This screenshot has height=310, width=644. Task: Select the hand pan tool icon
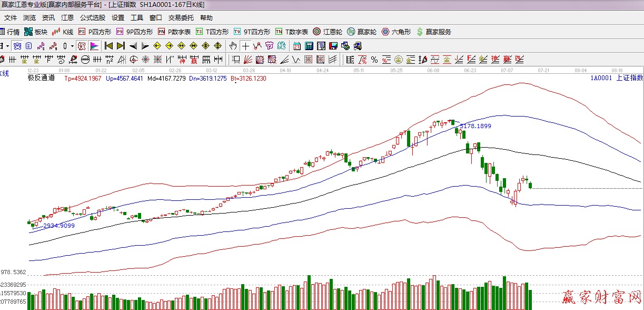click(x=233, y=45)
